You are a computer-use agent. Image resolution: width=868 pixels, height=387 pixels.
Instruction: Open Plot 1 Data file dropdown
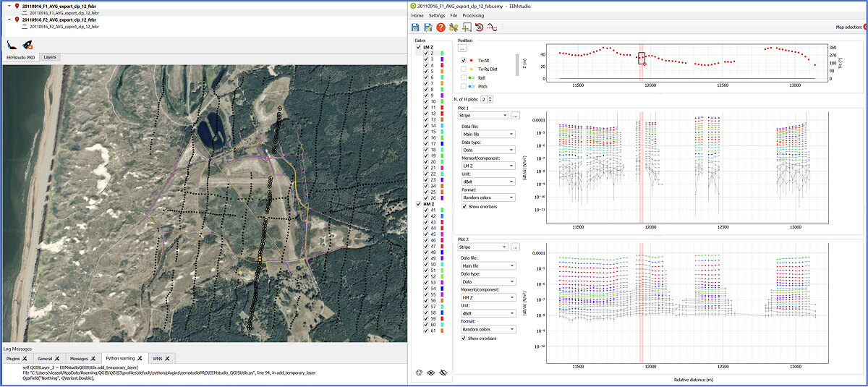click(488, 134)
